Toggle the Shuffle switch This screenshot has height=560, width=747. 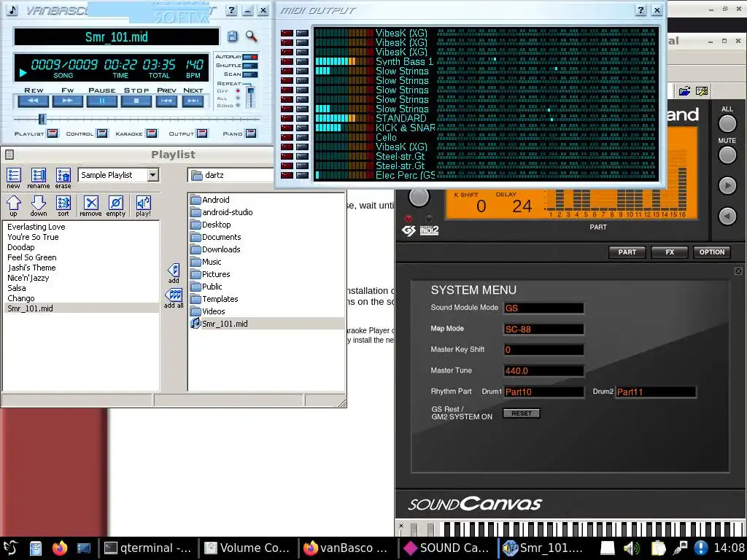click(x=250, y=65)
